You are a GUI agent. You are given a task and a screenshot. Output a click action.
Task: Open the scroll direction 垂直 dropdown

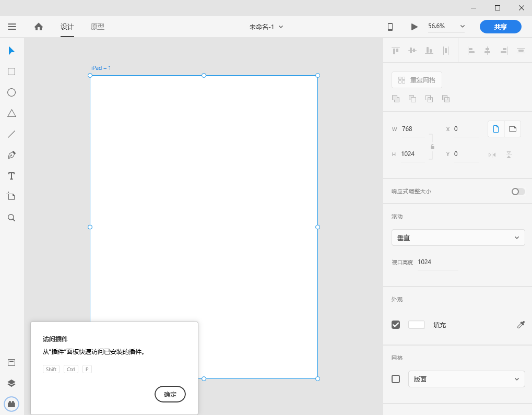pyautogui.click(x=458, y=238)
